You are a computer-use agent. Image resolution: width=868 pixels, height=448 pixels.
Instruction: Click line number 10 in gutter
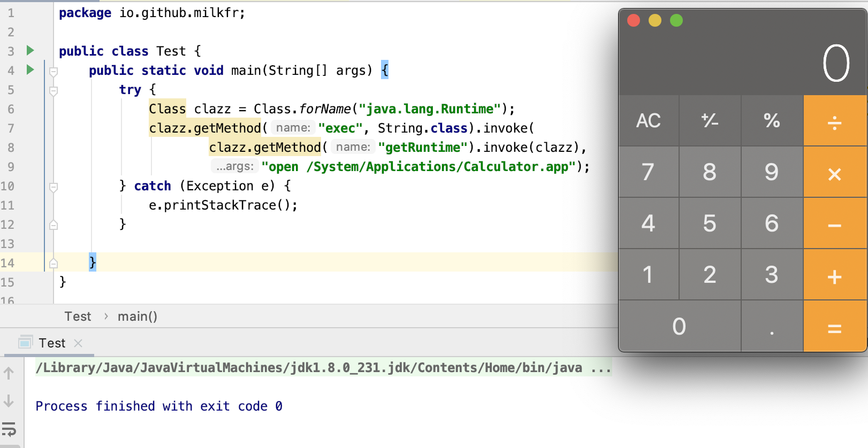(x=7, y=186)
